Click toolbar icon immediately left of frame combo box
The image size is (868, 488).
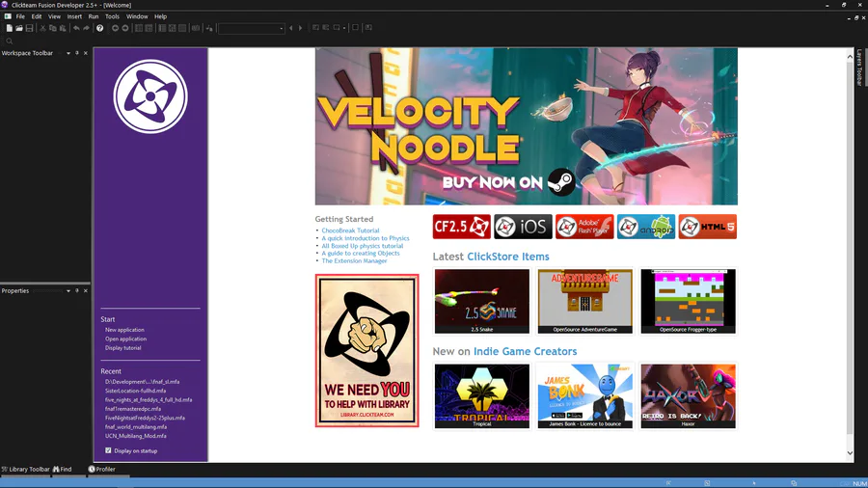(x=209, y=28)
